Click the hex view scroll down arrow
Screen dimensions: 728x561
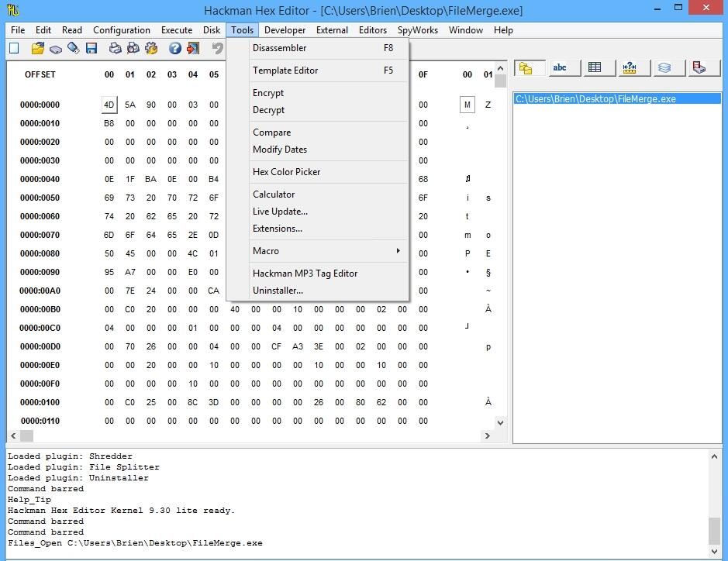tap(500, 422)
